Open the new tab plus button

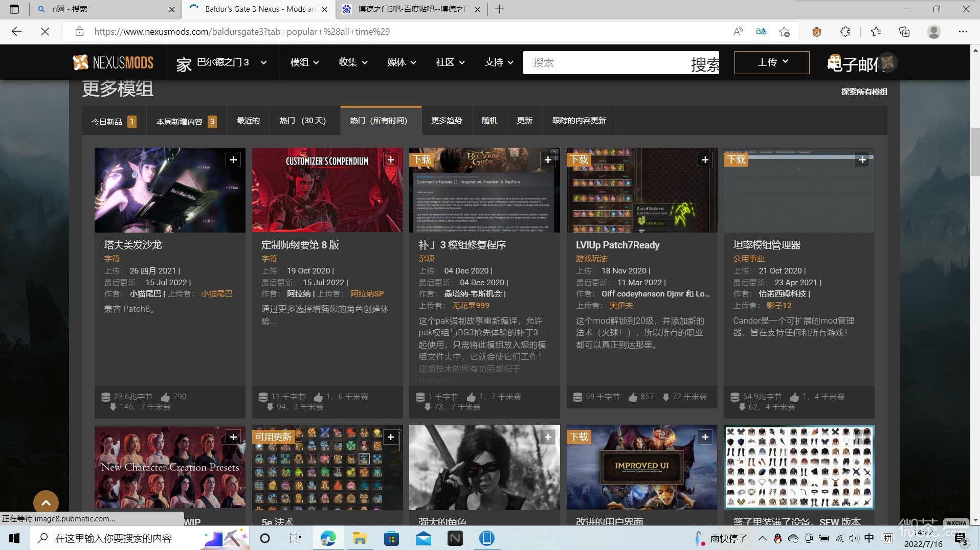500,9
